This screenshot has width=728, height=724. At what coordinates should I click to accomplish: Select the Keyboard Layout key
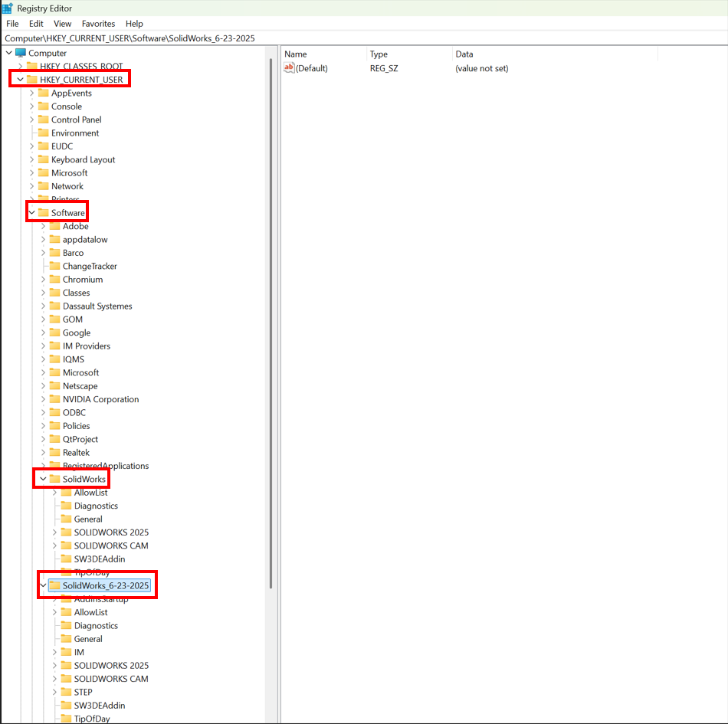[83, 159]
